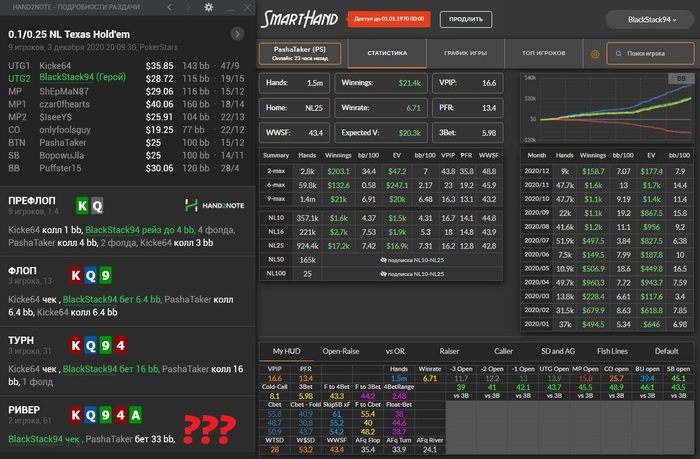700x459 pixels.
Task: Click the Hands 1.5m stat box
Action: [x=294, y=83]
